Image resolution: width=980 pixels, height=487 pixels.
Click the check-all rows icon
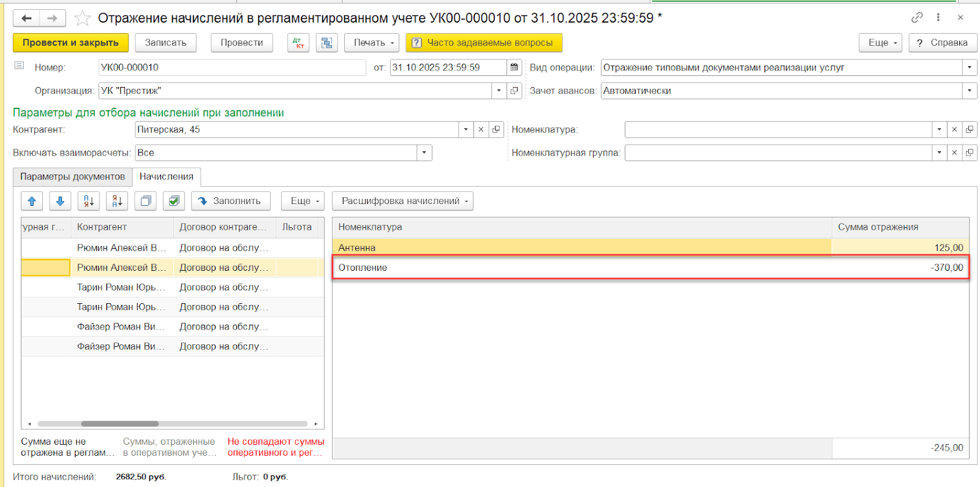(174, 201)
